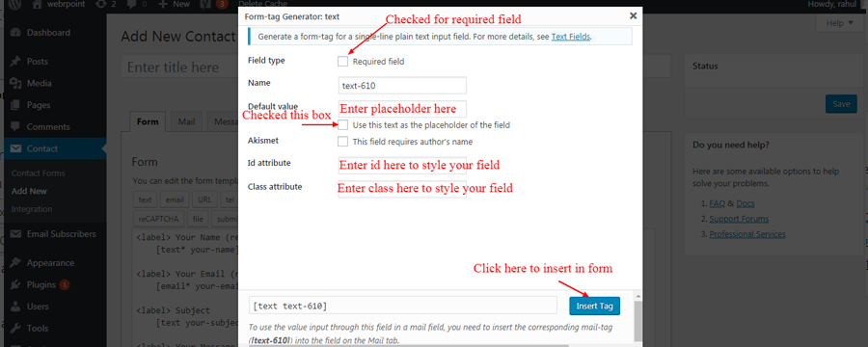Open the Appearance paintbrush icon
The height and width of the screenshot is (347, 868).
(15, 263)
